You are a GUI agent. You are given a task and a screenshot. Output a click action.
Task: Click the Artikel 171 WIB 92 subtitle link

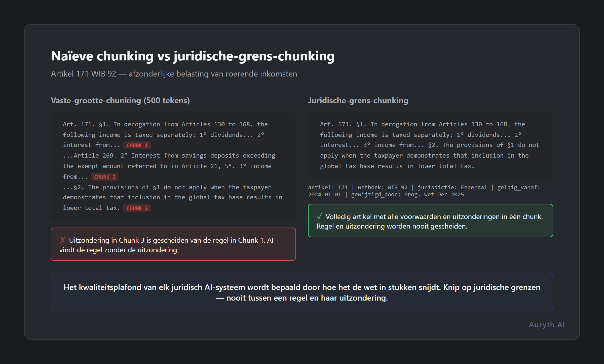pyautogui.click(x=174, y=74)
